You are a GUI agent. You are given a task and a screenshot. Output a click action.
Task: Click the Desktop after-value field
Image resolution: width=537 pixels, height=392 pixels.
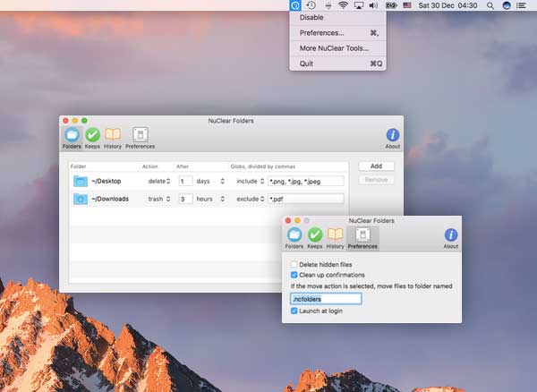[x=185, y=181]
